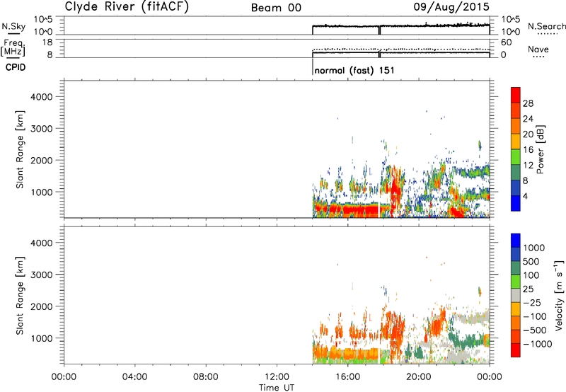
Task: Select the 18 tick on frequency axis
Action: pos(47,42)
